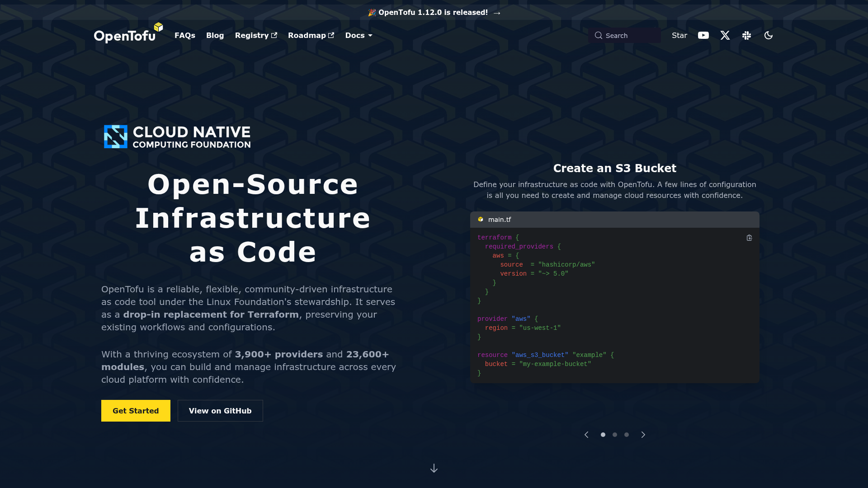Open the Registry external link
This screenshot has height=488, width=868.
pos(256,35)
